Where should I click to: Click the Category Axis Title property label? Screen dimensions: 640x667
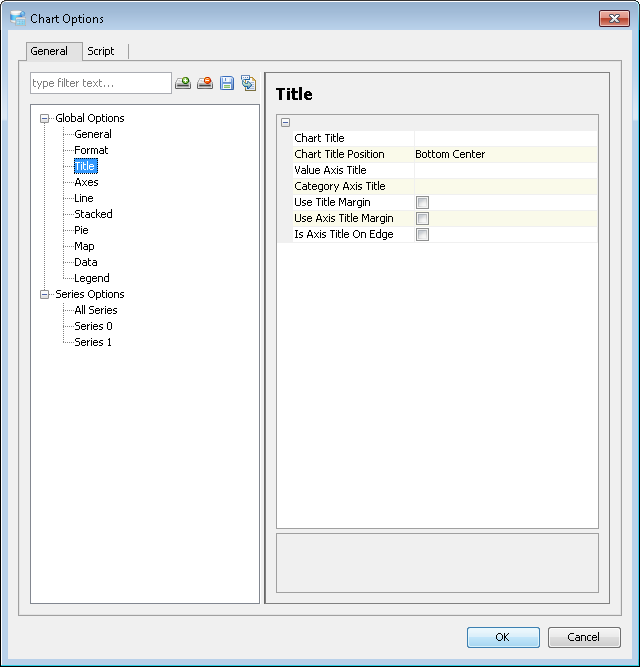340,186
